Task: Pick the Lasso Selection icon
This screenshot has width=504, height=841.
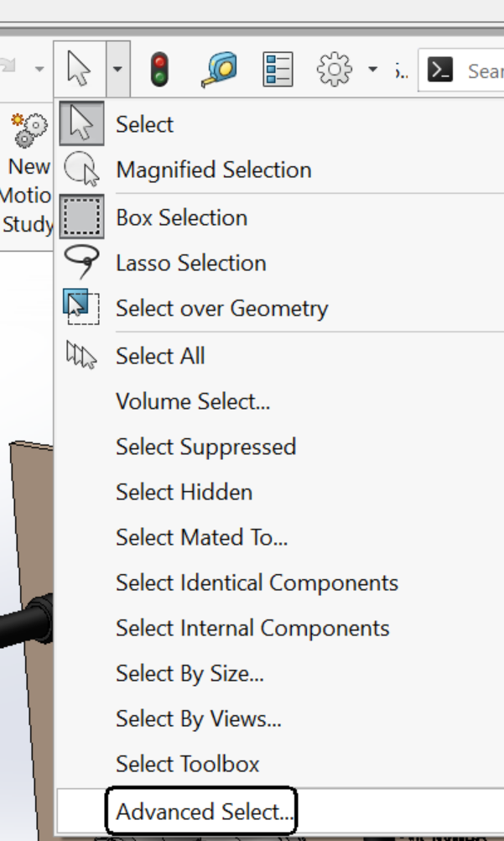Action: (x=81, y=262)
